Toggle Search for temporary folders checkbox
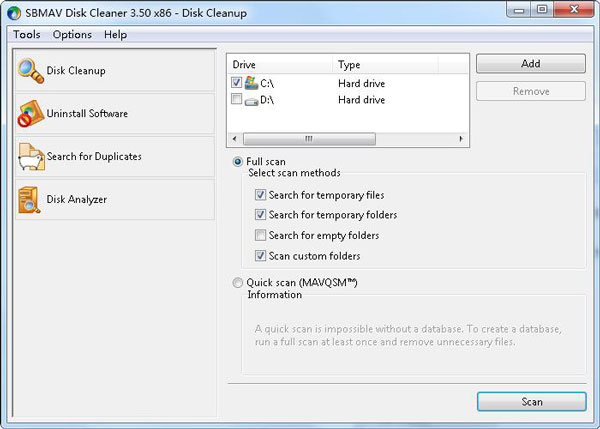The height and width of the screenshot is (429, 600). (260, 215)
